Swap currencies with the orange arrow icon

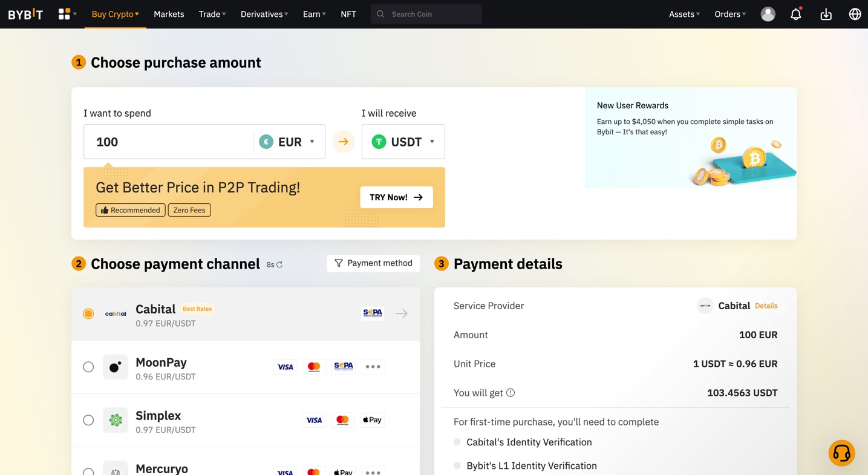tap(344, 142)
